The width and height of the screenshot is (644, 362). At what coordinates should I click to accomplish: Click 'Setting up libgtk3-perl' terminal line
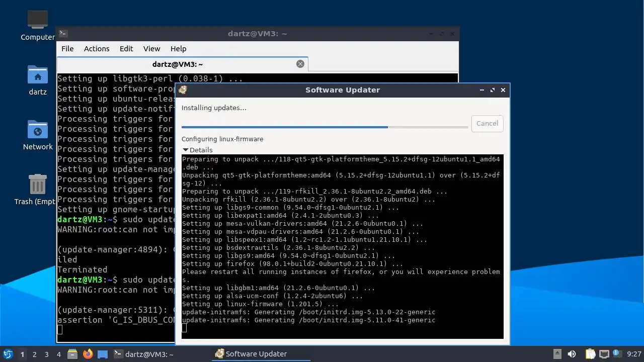click(150, 78)
